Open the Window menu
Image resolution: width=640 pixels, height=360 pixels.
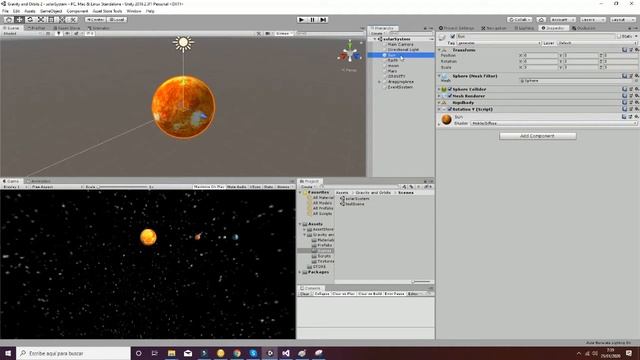pyautogui.click(x=134, y=11)
